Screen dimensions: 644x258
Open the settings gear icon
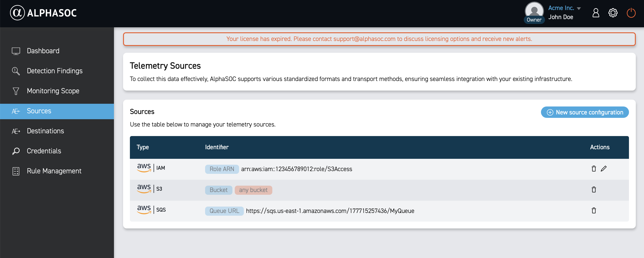click(613, 13)
